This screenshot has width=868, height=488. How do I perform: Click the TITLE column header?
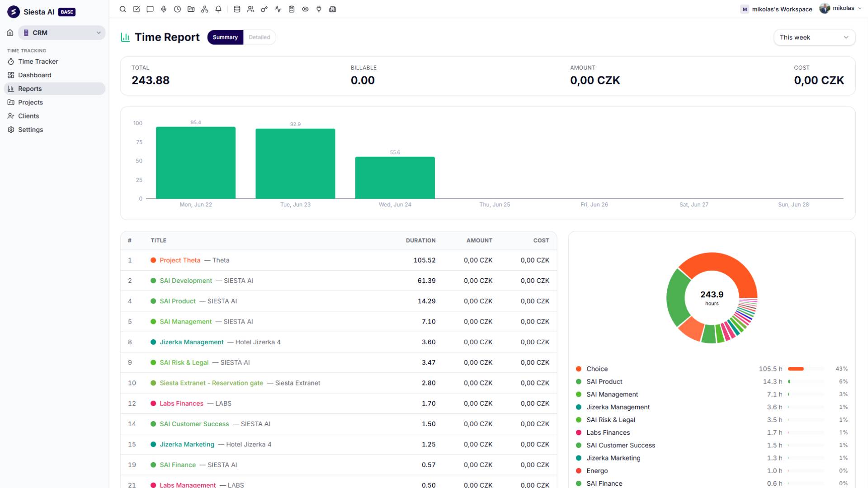pyautogui.click(x=159, y=240)
